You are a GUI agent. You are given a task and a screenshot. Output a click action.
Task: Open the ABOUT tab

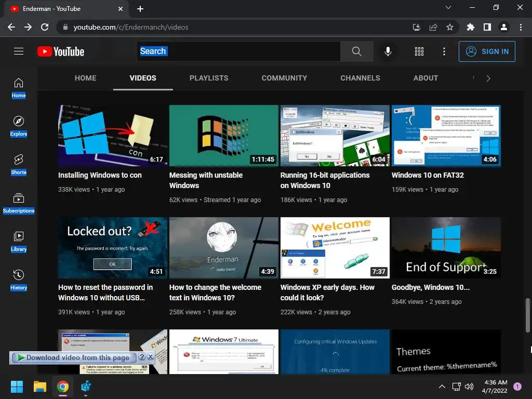pyautogui.click(x=425, y=78)
